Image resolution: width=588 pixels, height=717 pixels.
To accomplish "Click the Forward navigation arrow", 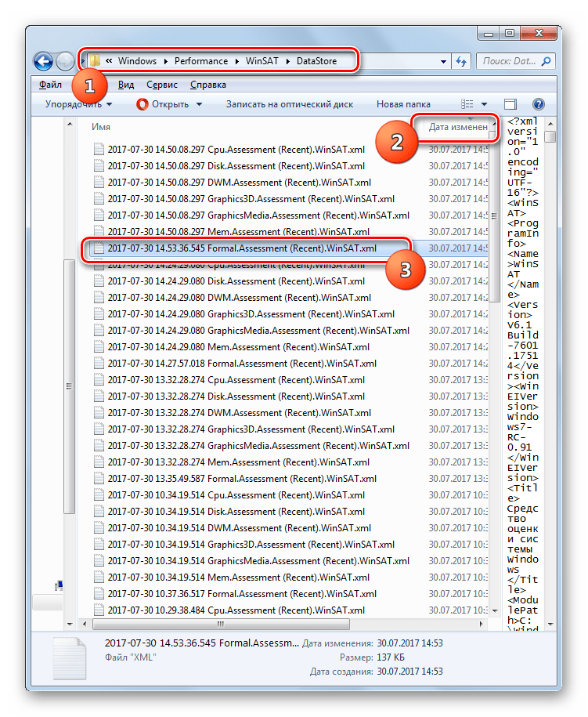I will 65,61.
